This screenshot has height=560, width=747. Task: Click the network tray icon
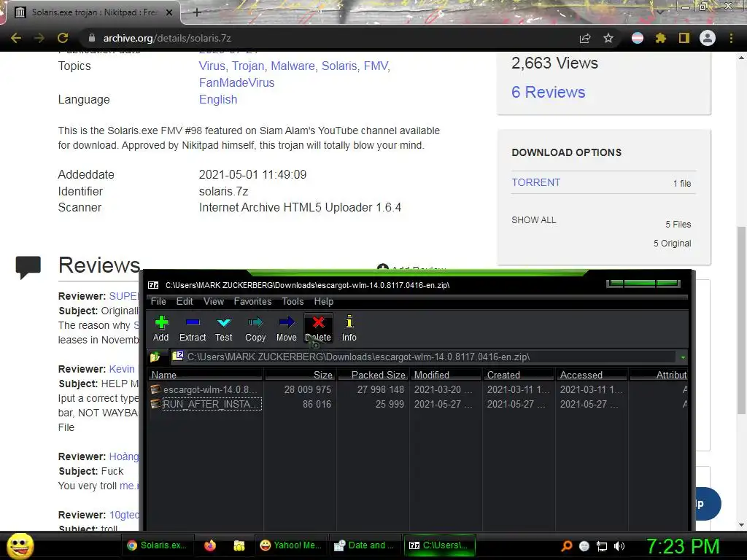click(602, 546)
